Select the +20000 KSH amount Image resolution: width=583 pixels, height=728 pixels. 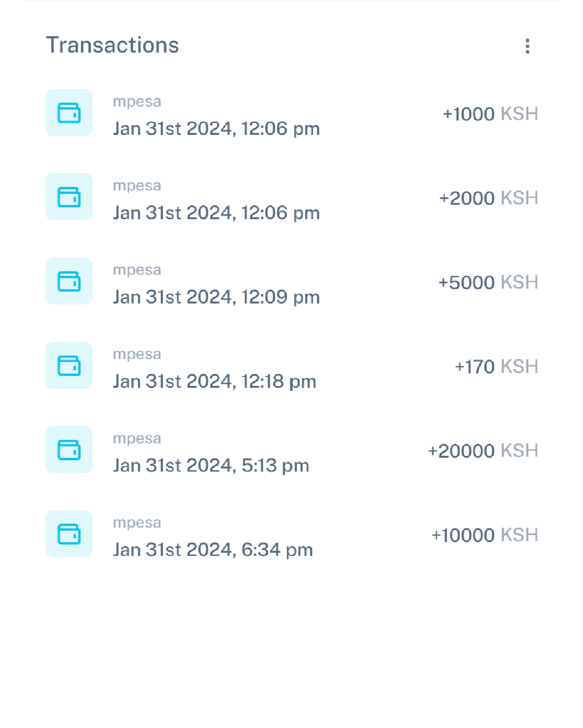[x=483, y=451]
